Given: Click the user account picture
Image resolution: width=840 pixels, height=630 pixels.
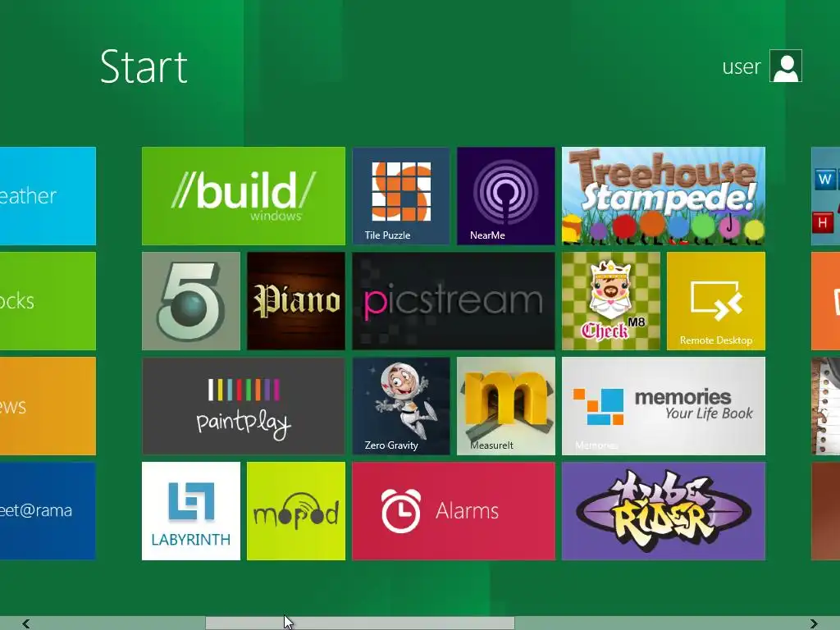Looking at the screenshot, I should (x=785, y=66).
